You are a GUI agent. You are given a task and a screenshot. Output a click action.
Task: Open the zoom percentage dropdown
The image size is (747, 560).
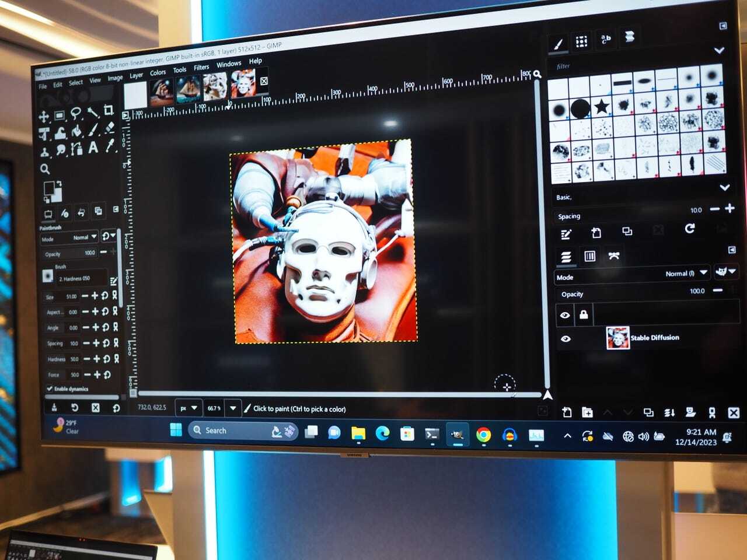[233, 408]
